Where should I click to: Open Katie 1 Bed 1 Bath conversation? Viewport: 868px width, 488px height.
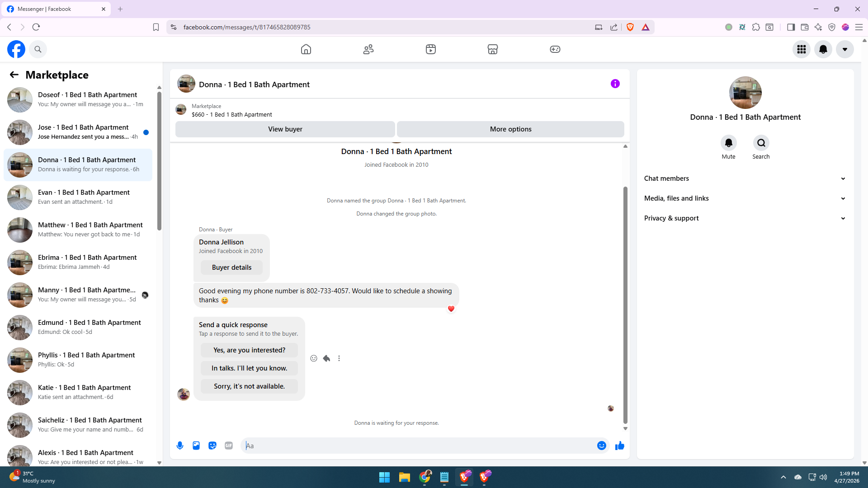click(78, 393)
